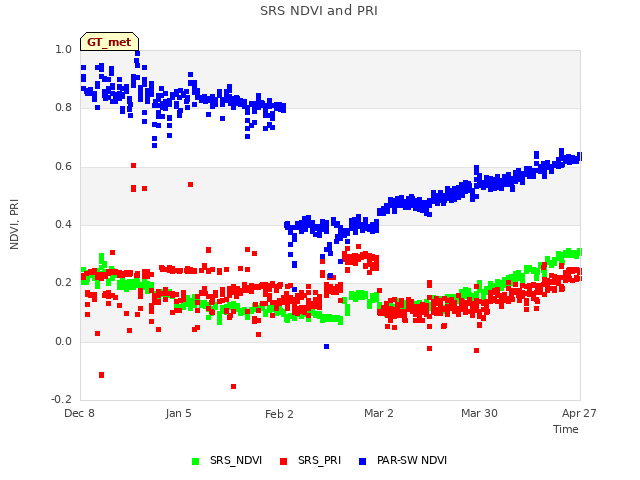Click the Feb 2 x-axis label
The height and width of the screenshot is (480, 640).
tap(279, 414)
